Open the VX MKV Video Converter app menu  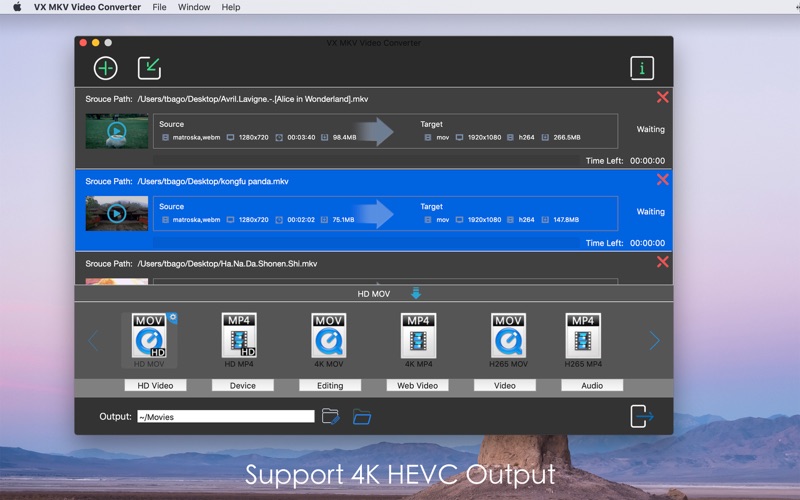pos(87,7)
